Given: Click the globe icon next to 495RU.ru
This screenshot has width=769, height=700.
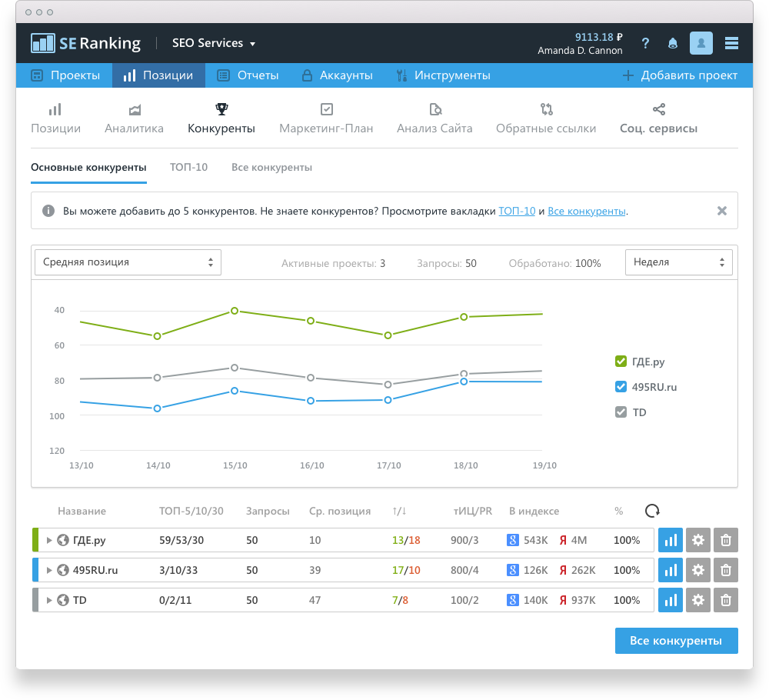Looking at the screenshot, I should tap(63, 570).
